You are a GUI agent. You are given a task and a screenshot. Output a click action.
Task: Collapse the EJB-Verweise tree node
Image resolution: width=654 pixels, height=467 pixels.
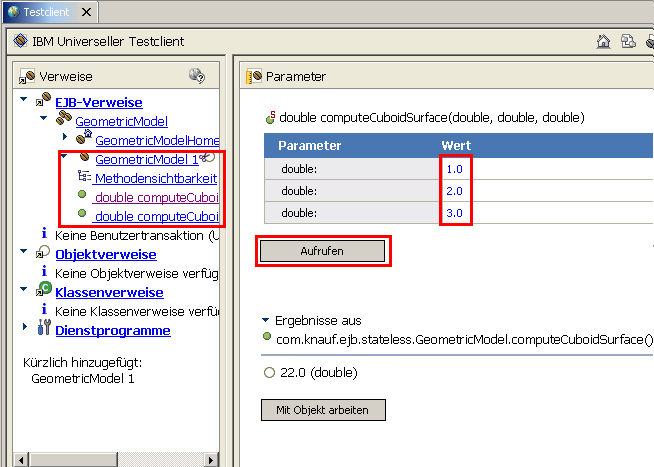point(24,101)
